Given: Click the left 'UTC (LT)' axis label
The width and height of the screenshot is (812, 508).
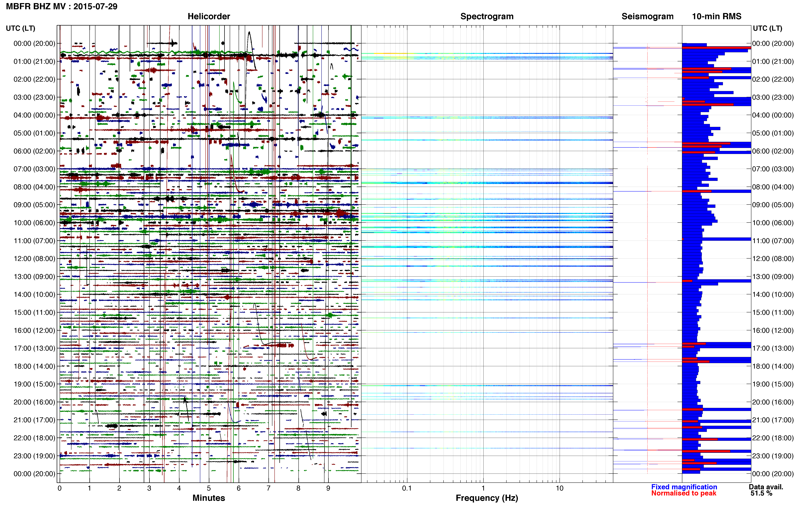Looking at the screenshot, I should pyautogui.click(x=21, y=28).
